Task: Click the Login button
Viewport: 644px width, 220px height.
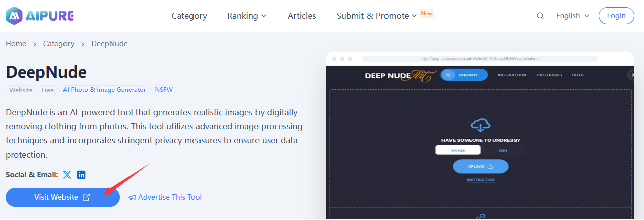Action: [x=616, y=16]
